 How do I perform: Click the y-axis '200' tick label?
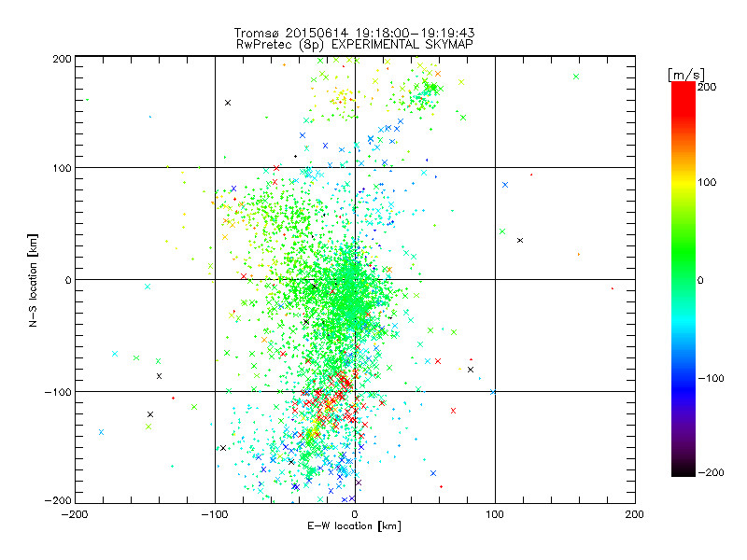point(62,59)
